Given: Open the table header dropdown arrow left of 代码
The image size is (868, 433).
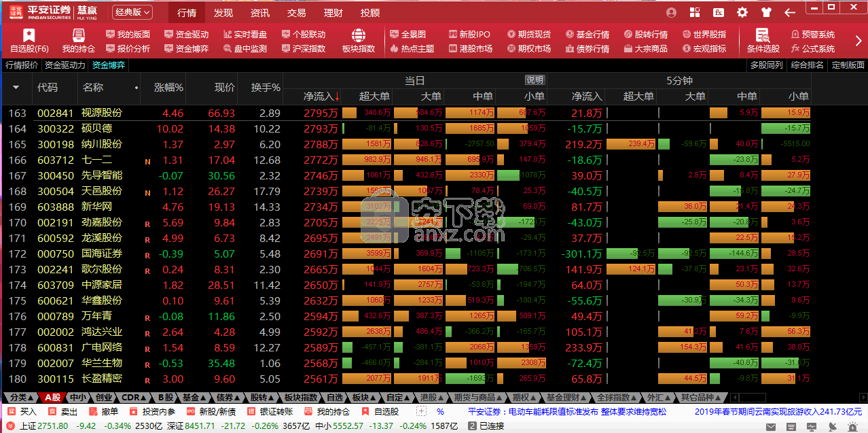Looking at the screenshot, I should coord(16,87).
